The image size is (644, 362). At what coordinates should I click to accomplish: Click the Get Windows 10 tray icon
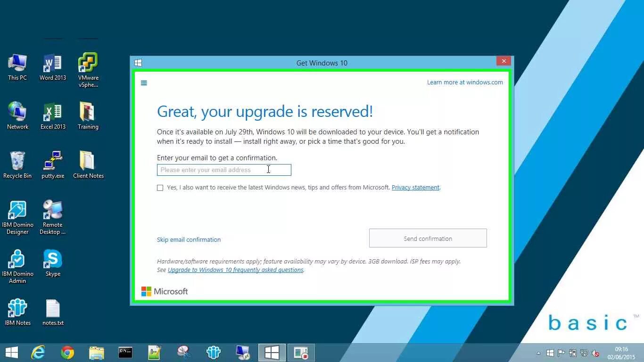coord(550,353)
